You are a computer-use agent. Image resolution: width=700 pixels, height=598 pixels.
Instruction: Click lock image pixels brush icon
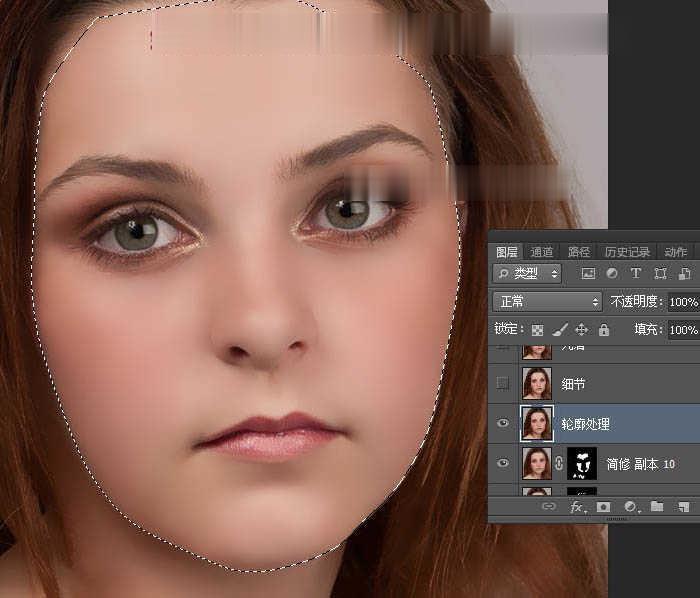560,329
